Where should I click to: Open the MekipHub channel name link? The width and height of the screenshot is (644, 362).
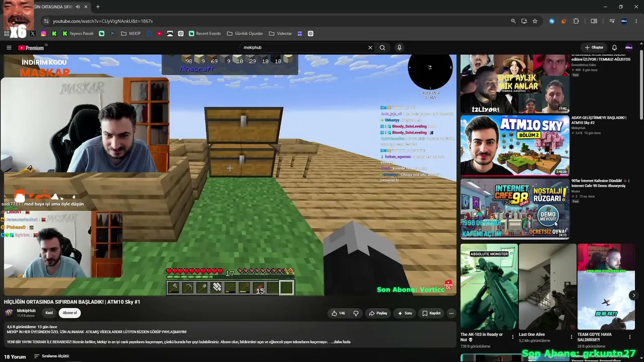(x=26, y=311)
